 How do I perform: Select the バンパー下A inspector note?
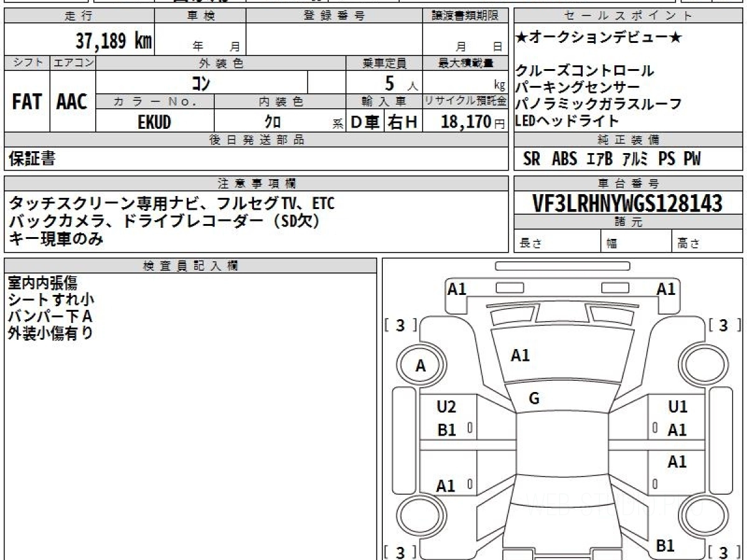[50, 317]
